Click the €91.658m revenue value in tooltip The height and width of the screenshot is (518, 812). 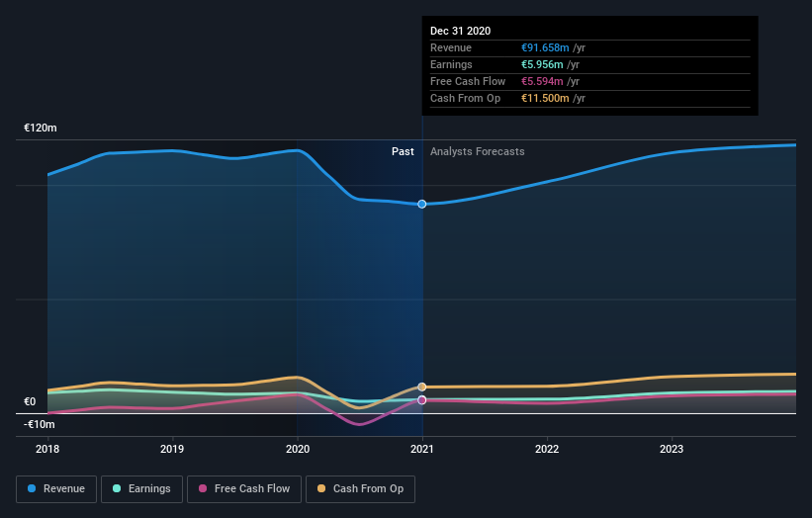click(545, 47)
